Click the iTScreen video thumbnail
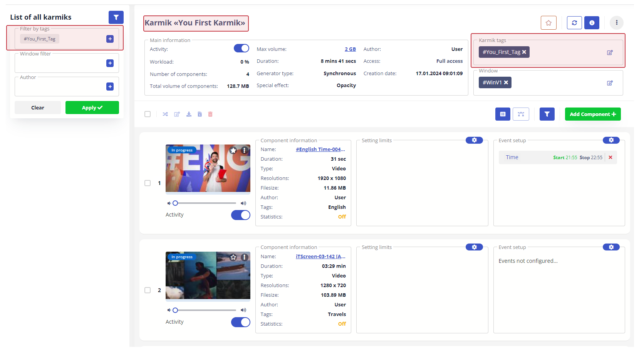This screenshot has height=353, width=644. click(208, 276)
